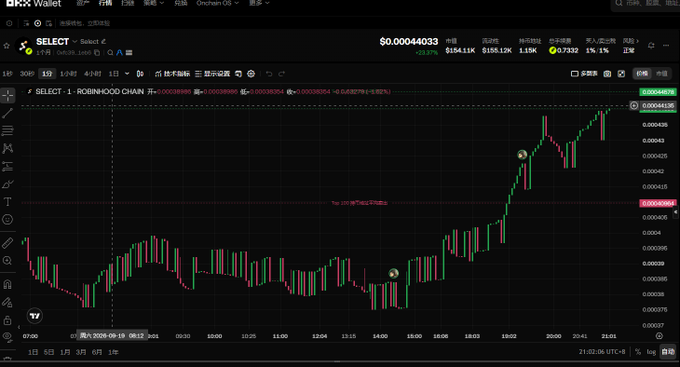Image resolution: width=680 pixels, height=367 pixels.
Task: Open the chart layout template icon
Action: (238, 74)
